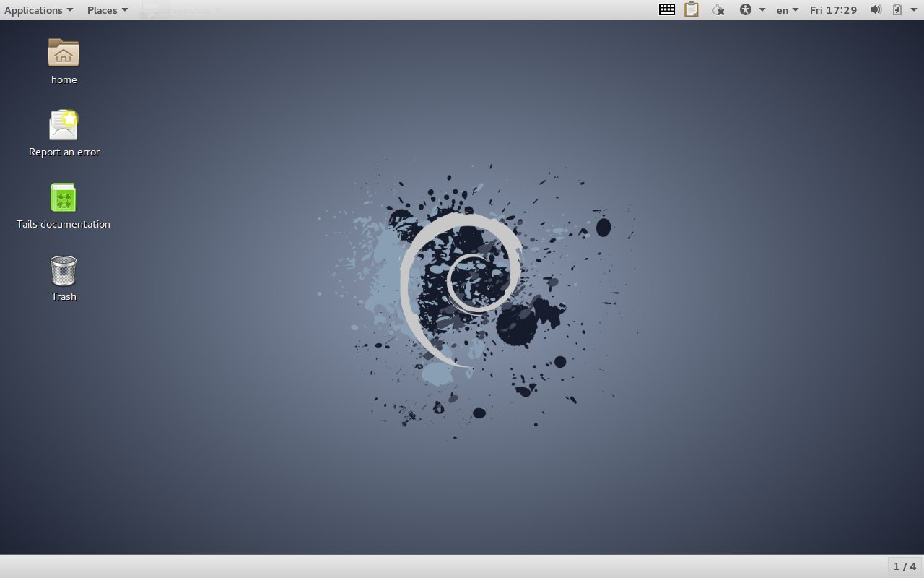Click the clock showing Fri 17:29
The image size is (924, 578).
(x=834, y=9)
